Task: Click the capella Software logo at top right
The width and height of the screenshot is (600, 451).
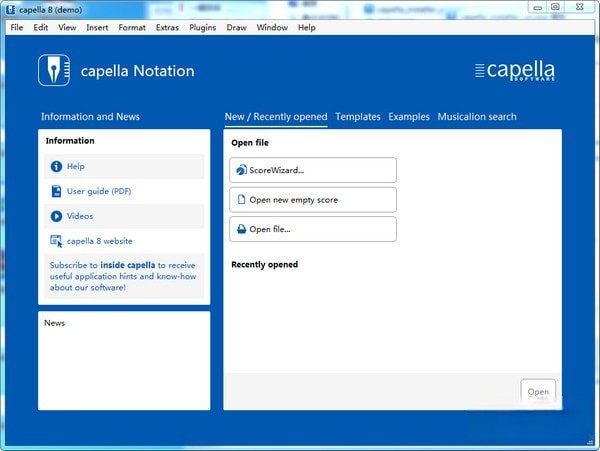Action: [x=514, y=71]
